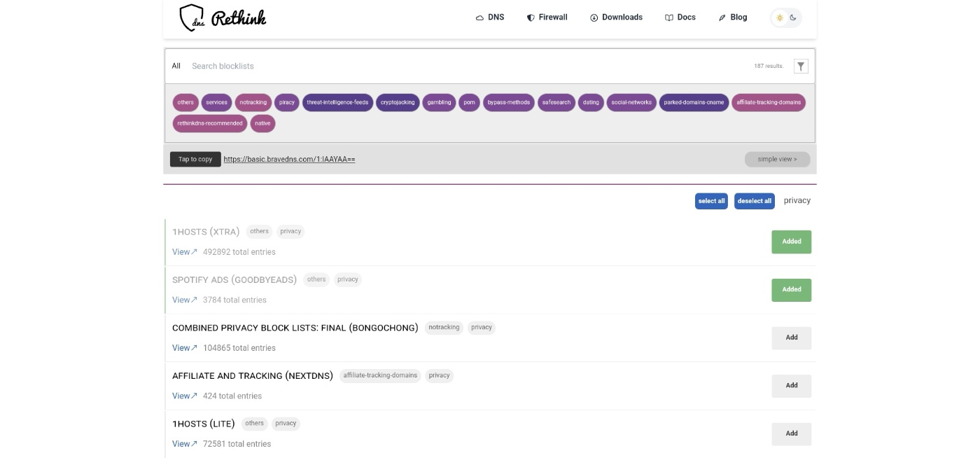Toggle the 'parked-domains-cname' filter tag
The image size is (980, 458).
[x=694, y=102]
